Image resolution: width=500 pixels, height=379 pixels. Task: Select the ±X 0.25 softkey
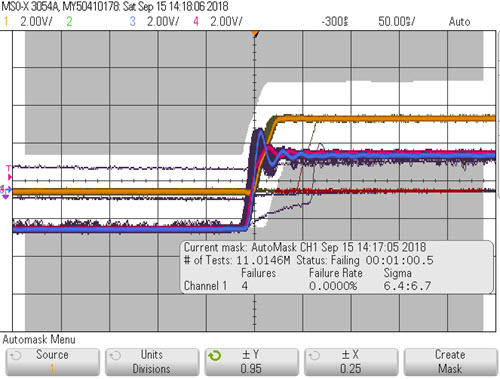tap(351, 362)
